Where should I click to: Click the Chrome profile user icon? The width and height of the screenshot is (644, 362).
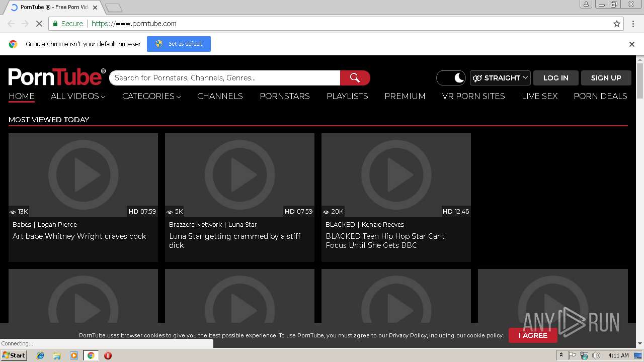pos(586,4)
